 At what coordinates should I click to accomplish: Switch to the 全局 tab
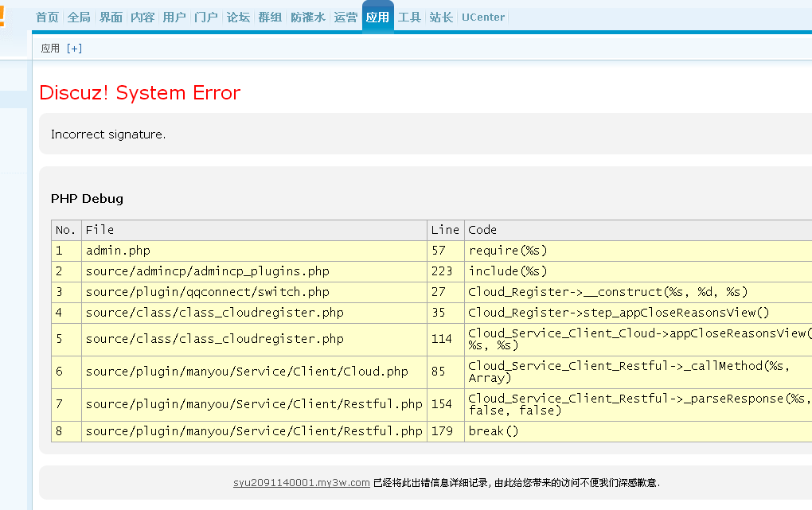[x=79, y=17]
